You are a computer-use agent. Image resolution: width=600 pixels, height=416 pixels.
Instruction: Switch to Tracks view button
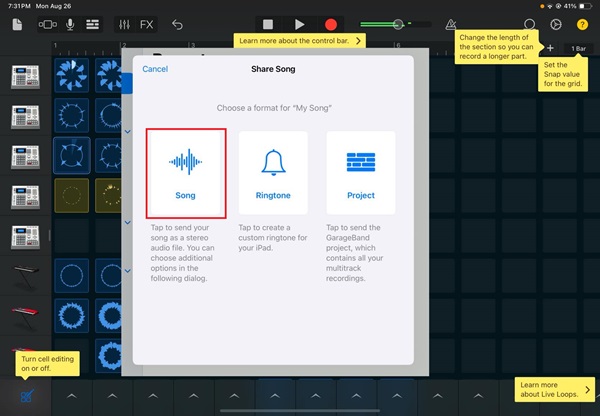(92, 23)
